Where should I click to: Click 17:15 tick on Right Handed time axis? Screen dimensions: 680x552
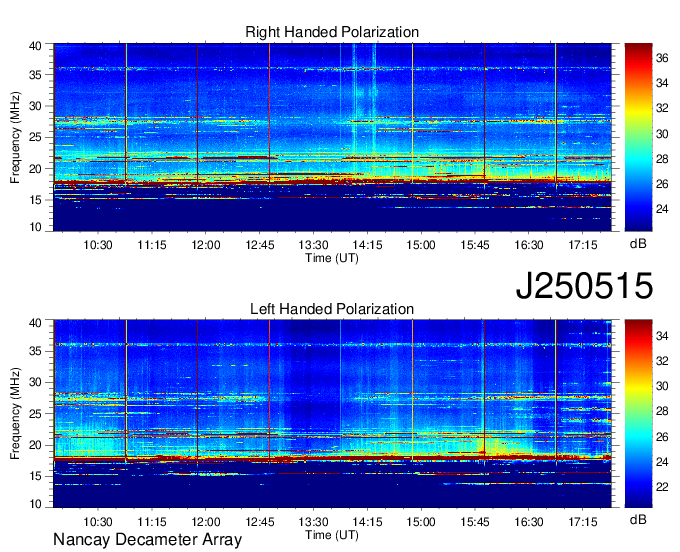pyautogui.click(x=583, y=245)
